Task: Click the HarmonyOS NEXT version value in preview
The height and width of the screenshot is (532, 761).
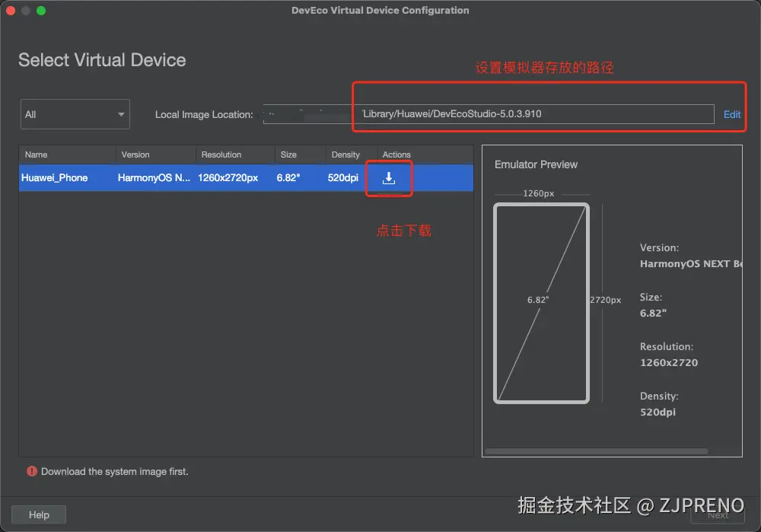Action: (691, 263)
